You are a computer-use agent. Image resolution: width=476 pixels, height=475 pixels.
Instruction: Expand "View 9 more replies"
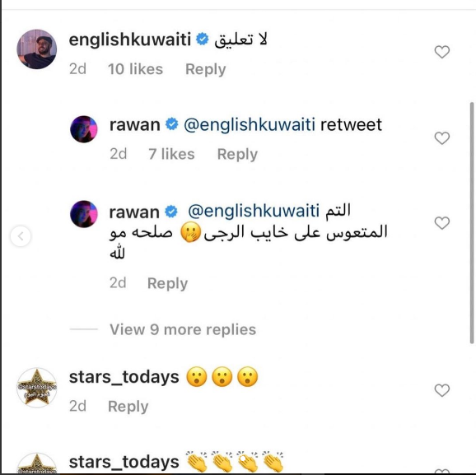183,329
